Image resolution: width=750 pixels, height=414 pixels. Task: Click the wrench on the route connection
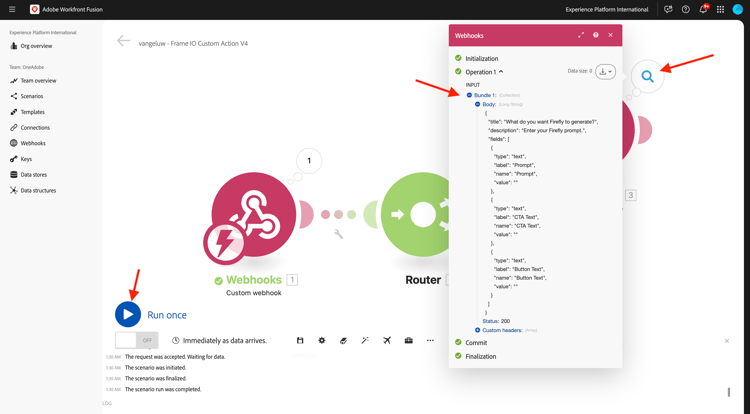tap(338, 234)
